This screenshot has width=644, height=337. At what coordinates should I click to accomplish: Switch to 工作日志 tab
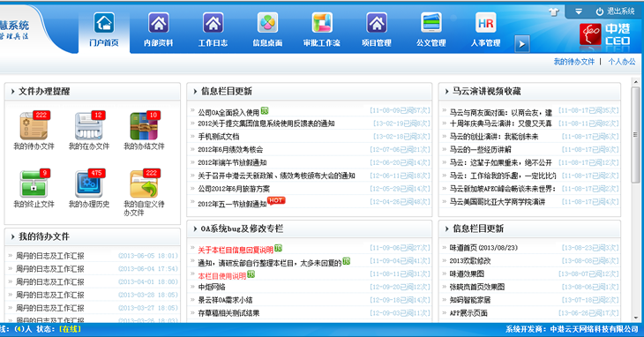(x=213, y=29)
